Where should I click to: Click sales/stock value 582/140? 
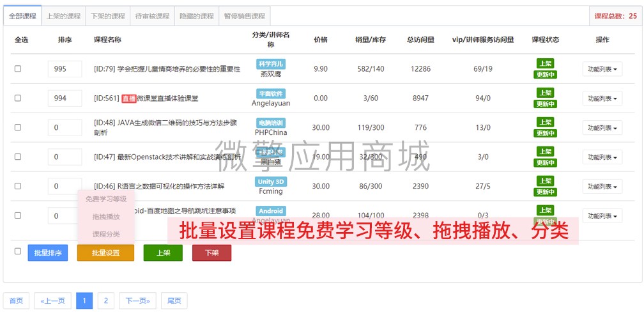tap(370, 69)
